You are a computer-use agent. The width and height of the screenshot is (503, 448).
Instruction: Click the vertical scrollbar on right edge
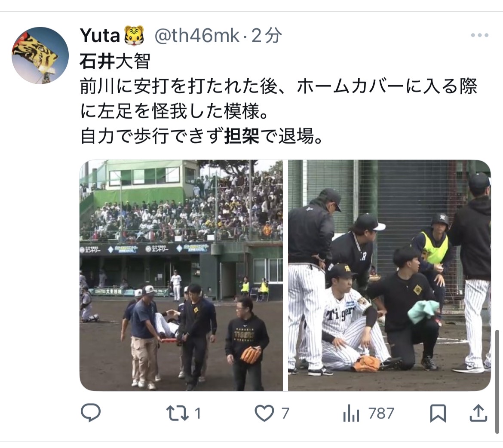pyautogui.click(x=497, y=381)
